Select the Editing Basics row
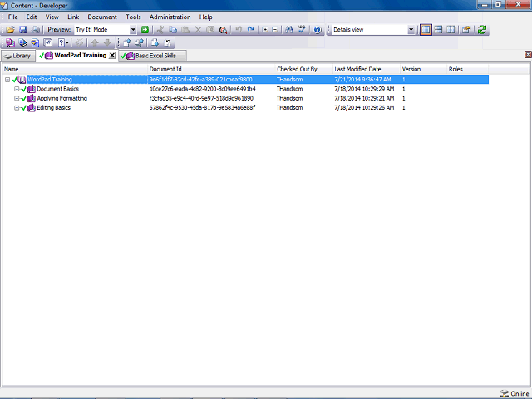 pos(245,108)
